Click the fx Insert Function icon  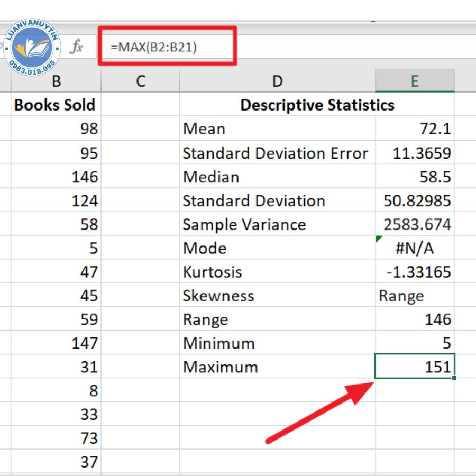[x=77, y=47]
